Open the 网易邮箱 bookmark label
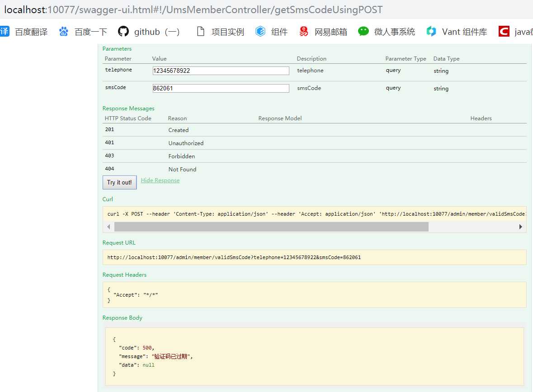The image size is (533, 392). [331, 32]
